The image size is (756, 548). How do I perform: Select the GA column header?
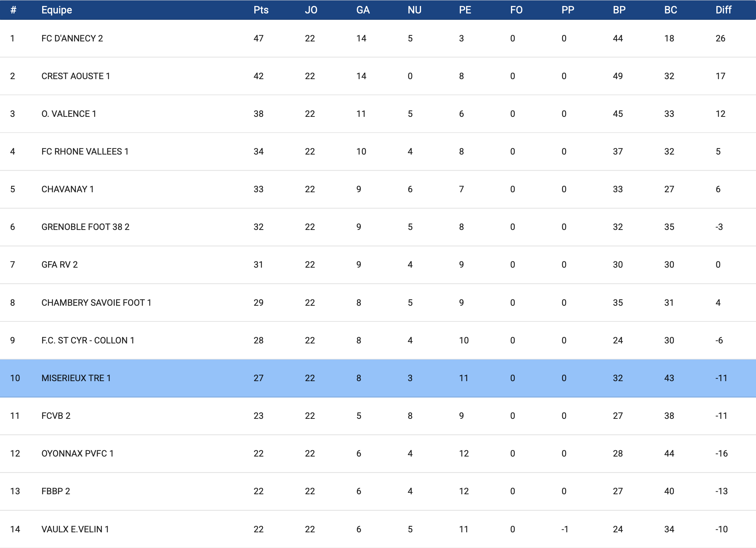click(x=363, y=10)
